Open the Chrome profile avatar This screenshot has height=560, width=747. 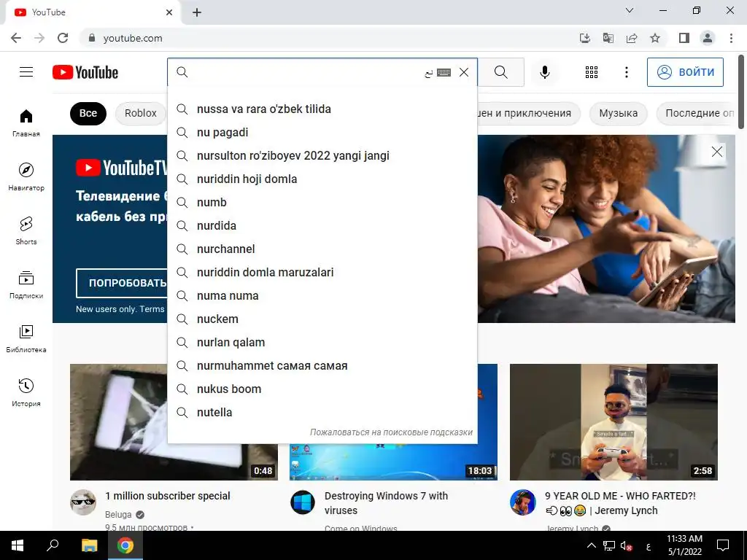[x=708, y=38]
